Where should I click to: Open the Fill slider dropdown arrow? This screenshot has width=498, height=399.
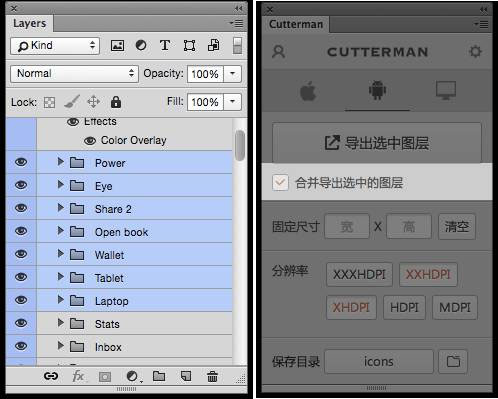tap(232, 102)
